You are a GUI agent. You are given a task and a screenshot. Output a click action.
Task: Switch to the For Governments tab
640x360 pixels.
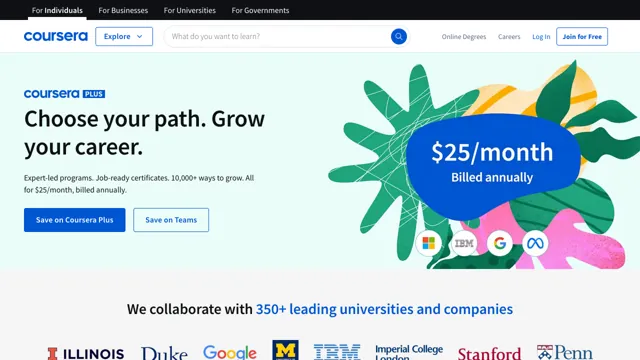tap(260, 10)
